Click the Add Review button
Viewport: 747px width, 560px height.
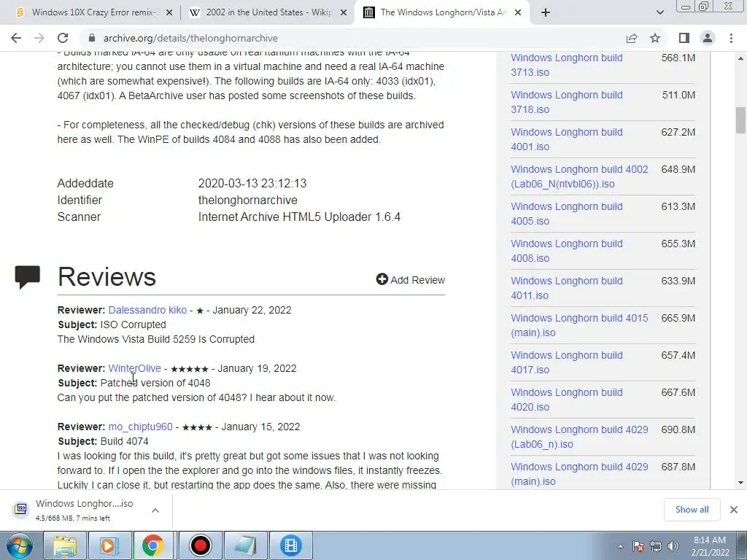point(411,279)
